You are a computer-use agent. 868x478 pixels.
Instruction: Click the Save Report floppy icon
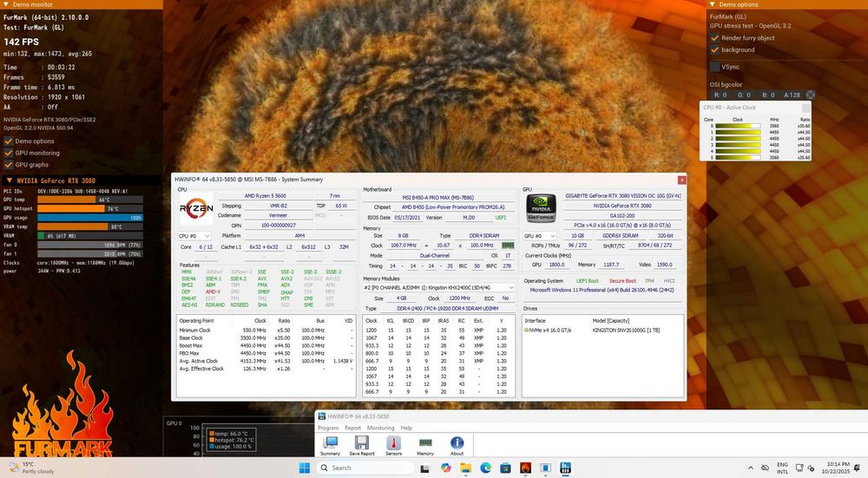(x=361, y=445)
